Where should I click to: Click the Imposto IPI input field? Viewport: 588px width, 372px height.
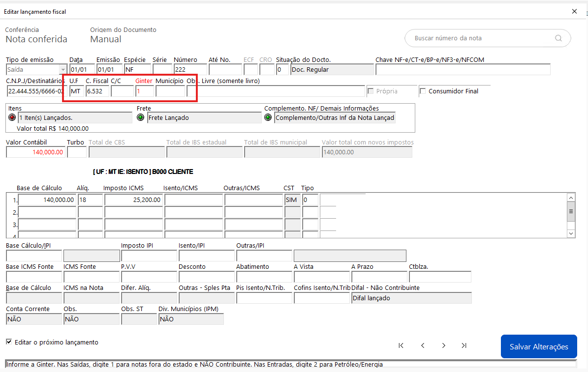149,256
